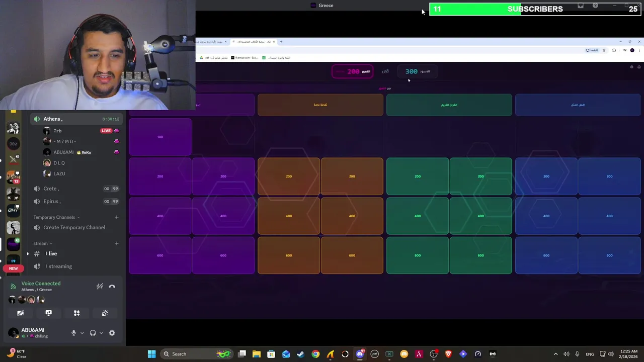
Task: Open the QHT server icon
Action: pyautogui.click(x=13, y=211)
